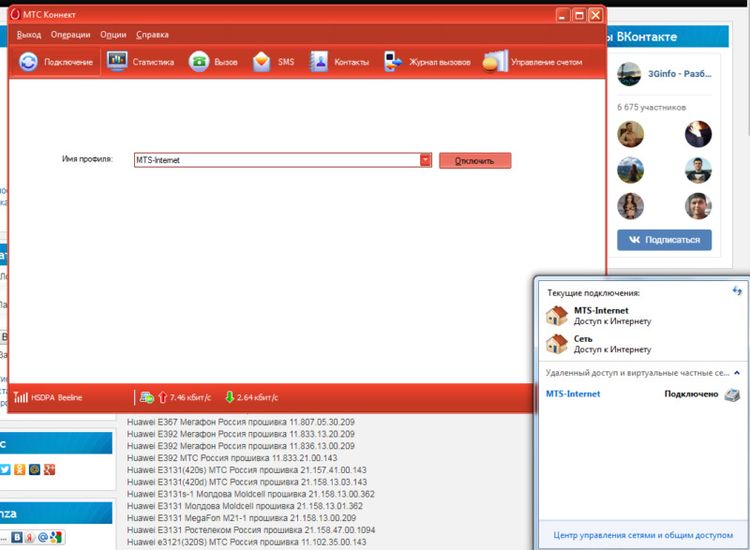Close the МТС Коннект window
This screenshot has width=750, height=550.
pyautogui.click(x=596, y=16)
